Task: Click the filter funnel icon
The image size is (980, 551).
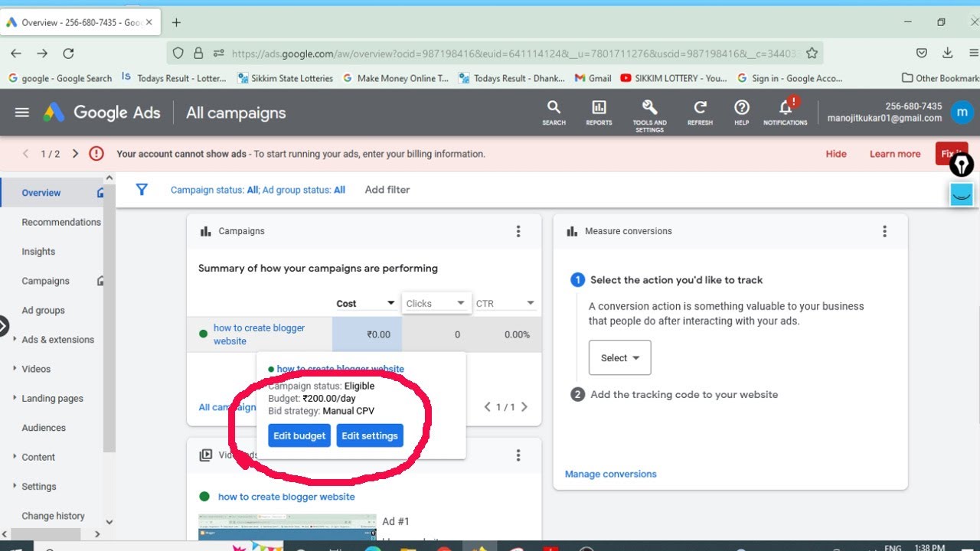Action: 142,189
